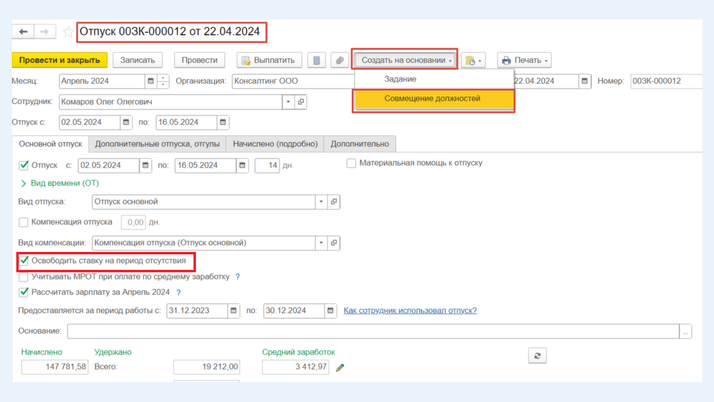Click the list icon next to Выплатить
Image resolution: width=714 pixels, height=402 pixels.
[x=316, y=60]
